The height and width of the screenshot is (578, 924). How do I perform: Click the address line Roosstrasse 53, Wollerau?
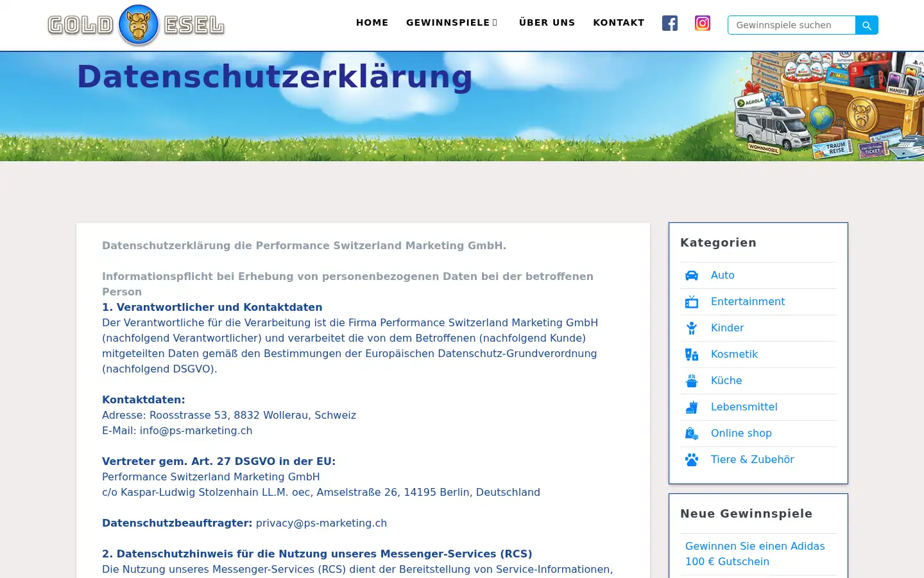229,416
